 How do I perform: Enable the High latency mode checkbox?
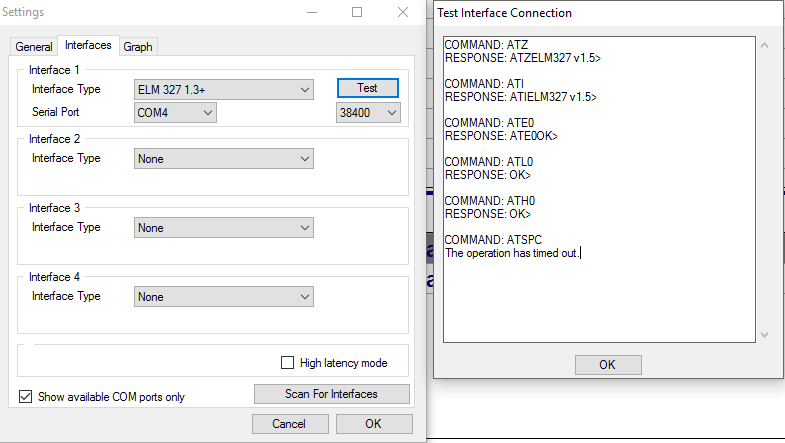click(x=288, y=363)
